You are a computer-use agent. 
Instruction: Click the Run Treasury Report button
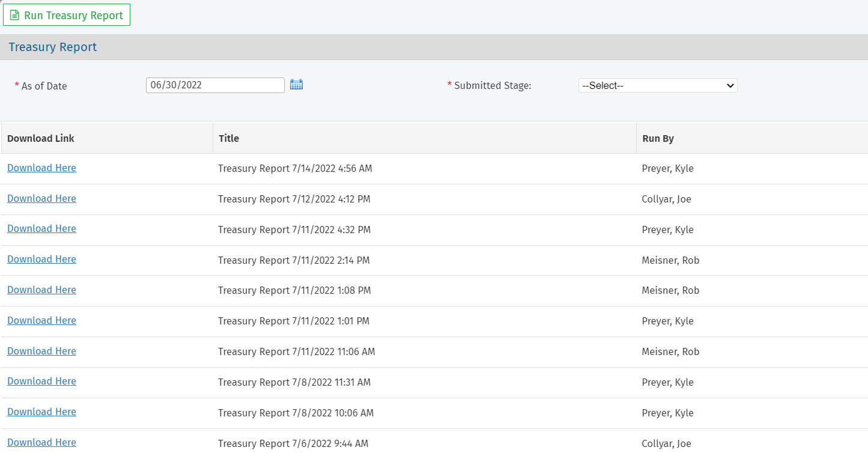66,14
